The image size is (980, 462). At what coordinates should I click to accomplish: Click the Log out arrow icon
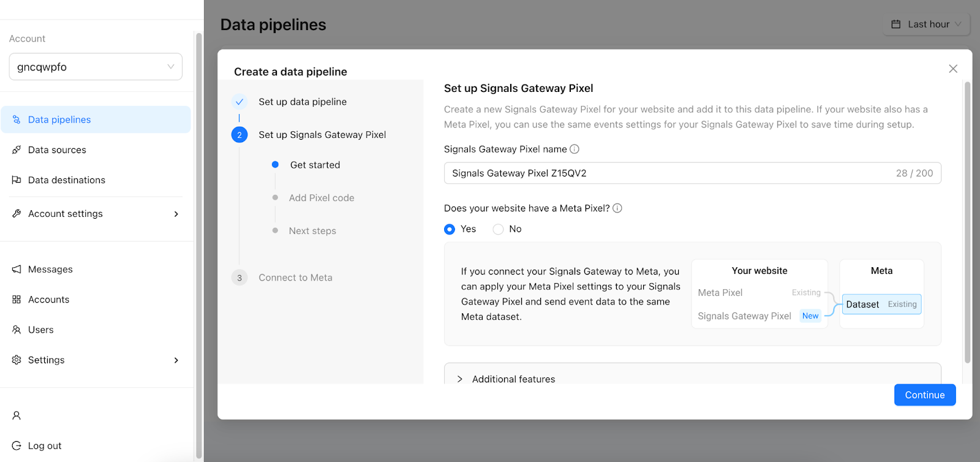tap(17, 445)
